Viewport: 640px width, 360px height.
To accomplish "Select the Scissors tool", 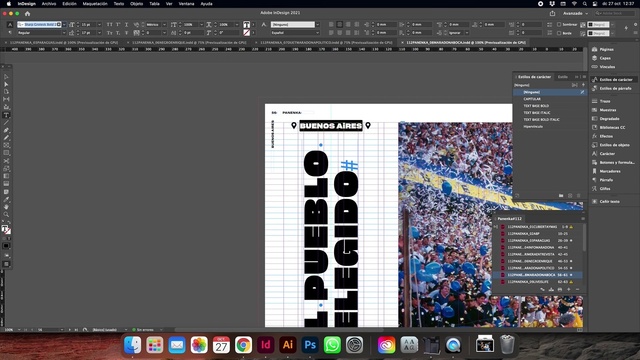I will click(6, 161).
